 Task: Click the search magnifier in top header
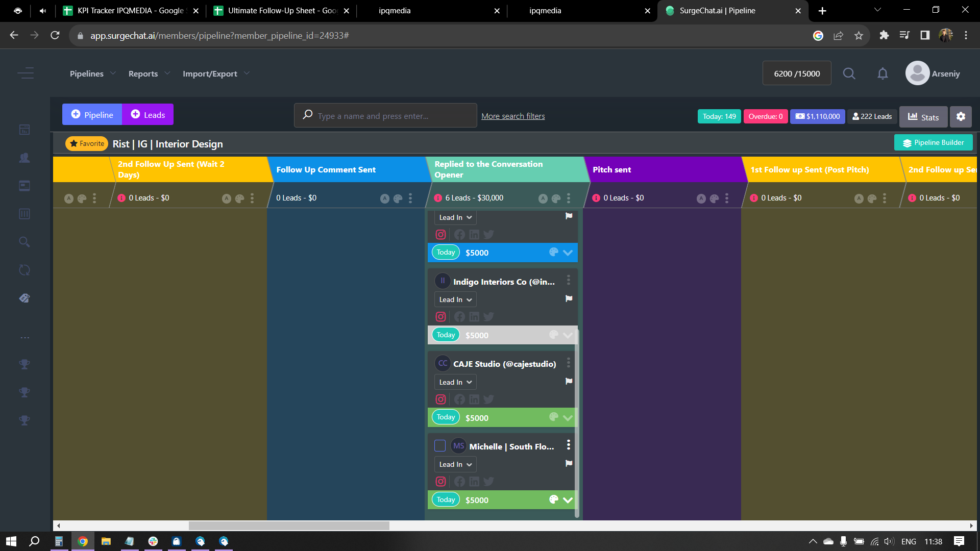(849, 74)
